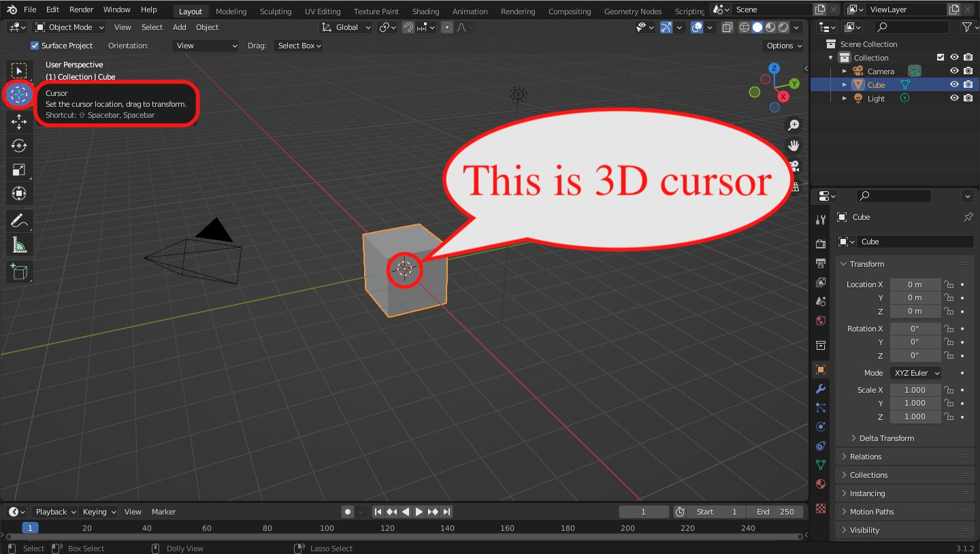Select the Scale tool
This screenshot has width=980, height=554.
[19, 169]
